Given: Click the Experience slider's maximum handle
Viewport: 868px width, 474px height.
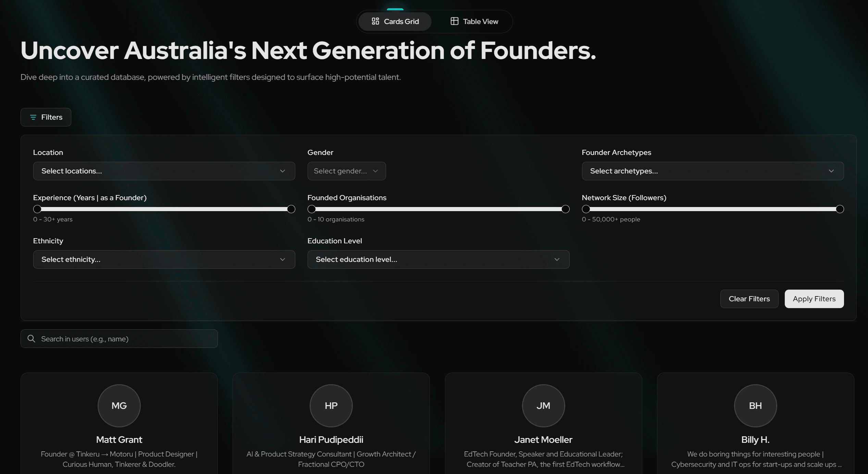Looking at the screenshot, I should [x=291, y=209].
